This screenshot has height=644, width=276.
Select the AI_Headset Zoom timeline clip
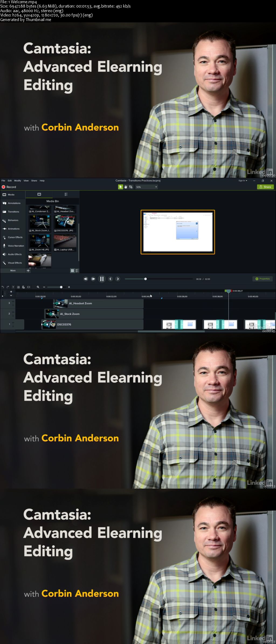click(98, 304)
